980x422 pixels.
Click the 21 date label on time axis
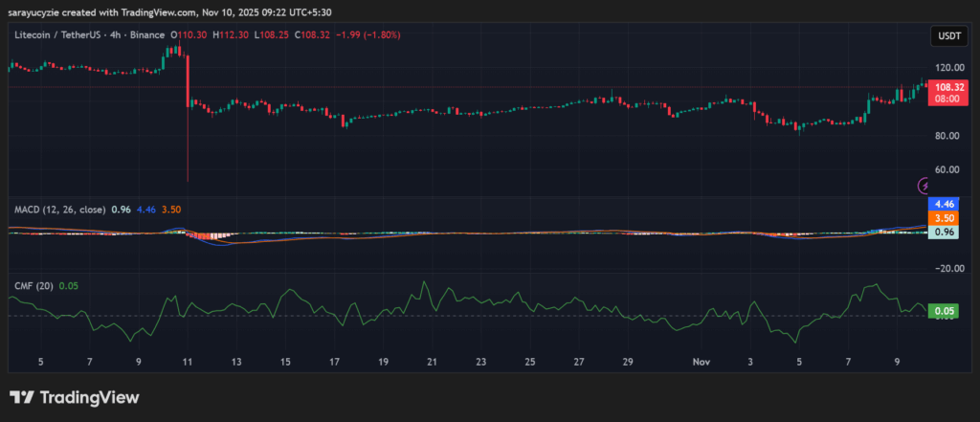tap(433, 363)
